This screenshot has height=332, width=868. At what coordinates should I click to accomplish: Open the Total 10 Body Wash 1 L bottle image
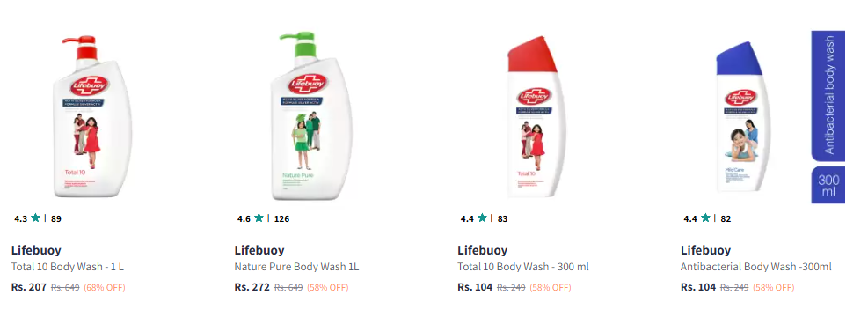pyautogui.click(x=92, y=117)
